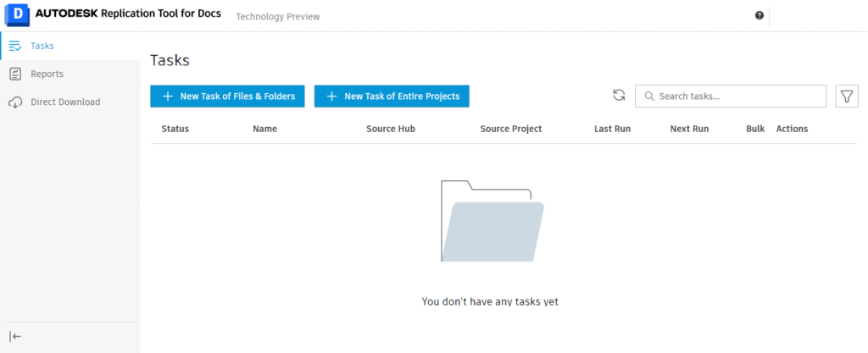The width and height of the screenshot is (868, 353).
Task: Click the Direct Download cloud icon
Action: click(15, 102)
